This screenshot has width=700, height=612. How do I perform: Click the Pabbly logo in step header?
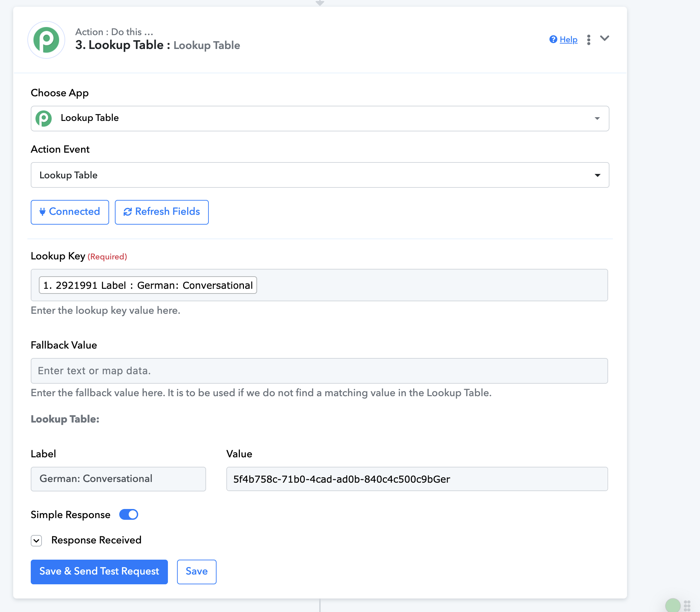click(46, 40)
